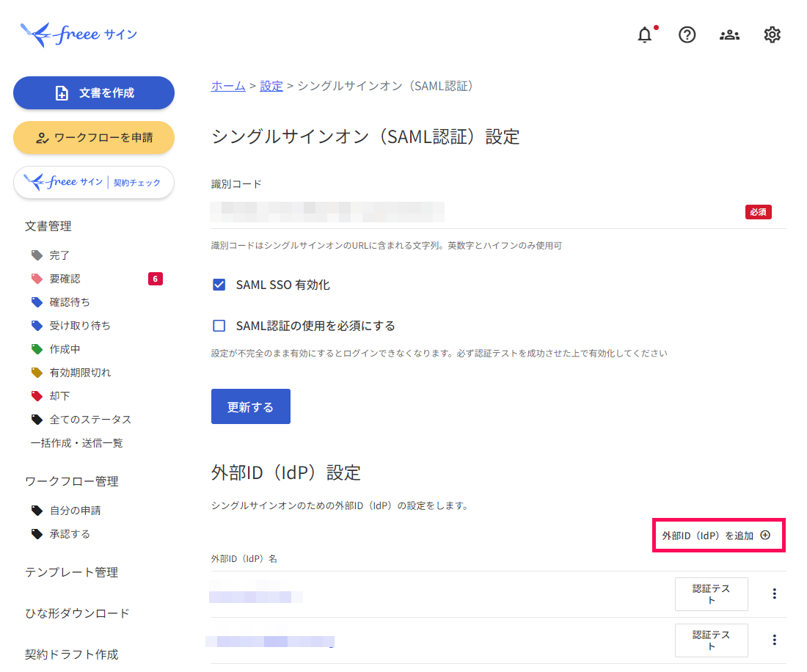
Task: Open 自分の申請 under ワークフロー管理
Action: [x=65, y=511]
